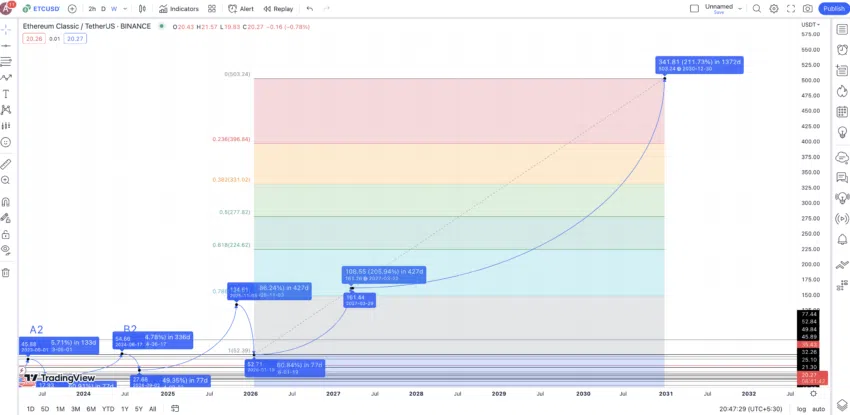This screenshot has height=415, width=850.
Task: Open the indicator templates grid
Action: tap(212, 9)
